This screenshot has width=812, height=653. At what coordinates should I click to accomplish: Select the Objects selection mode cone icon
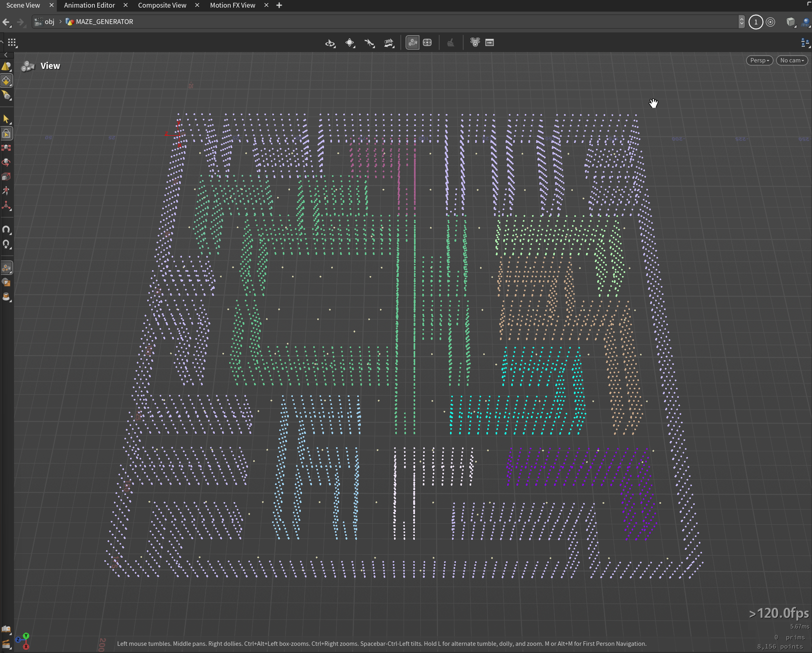pyautogui.click(x=6, y=66)
